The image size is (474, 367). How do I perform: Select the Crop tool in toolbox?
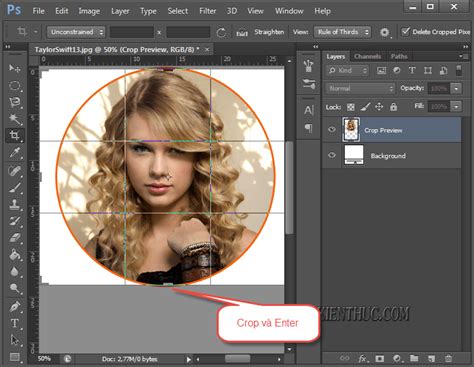point(14,135)
